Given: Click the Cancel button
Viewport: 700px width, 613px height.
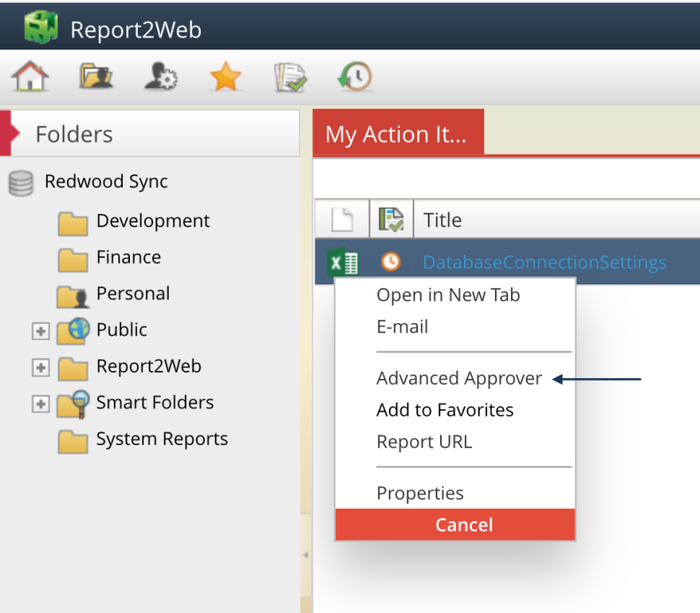Looking at the screenshot, I should tap(455, 525).
